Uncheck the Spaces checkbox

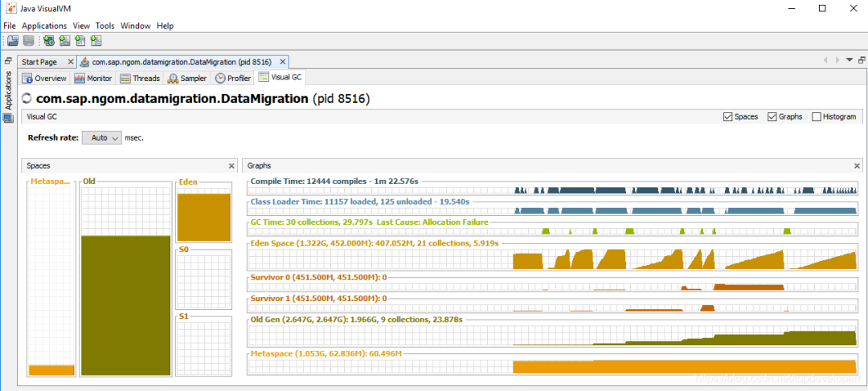[x=727, y=116]
